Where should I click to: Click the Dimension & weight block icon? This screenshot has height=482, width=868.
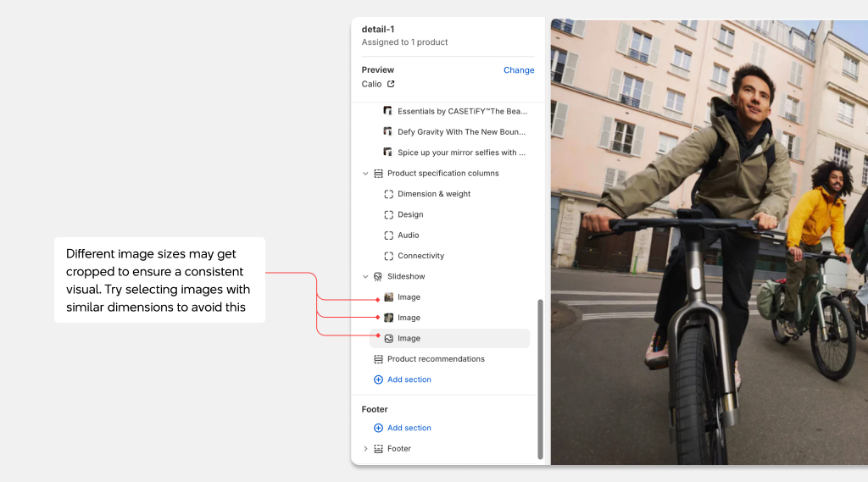(x=388, y=194)
